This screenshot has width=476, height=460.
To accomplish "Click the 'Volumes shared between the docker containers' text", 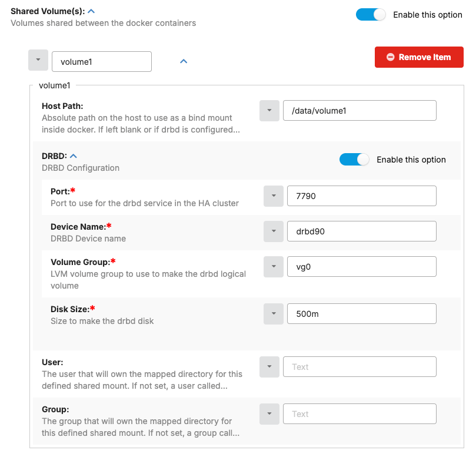I will 103,23.
